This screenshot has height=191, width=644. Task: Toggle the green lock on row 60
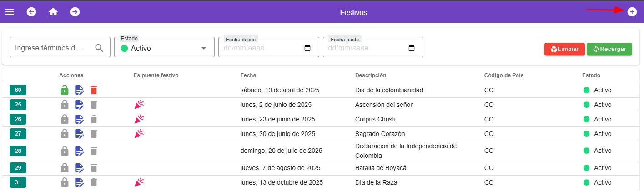pos(65,90)
